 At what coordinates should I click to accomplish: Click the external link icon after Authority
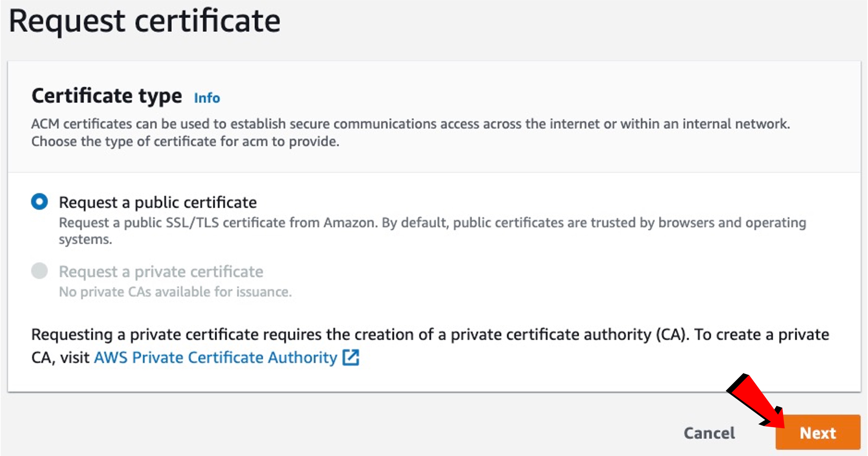[x=350, y=357]
